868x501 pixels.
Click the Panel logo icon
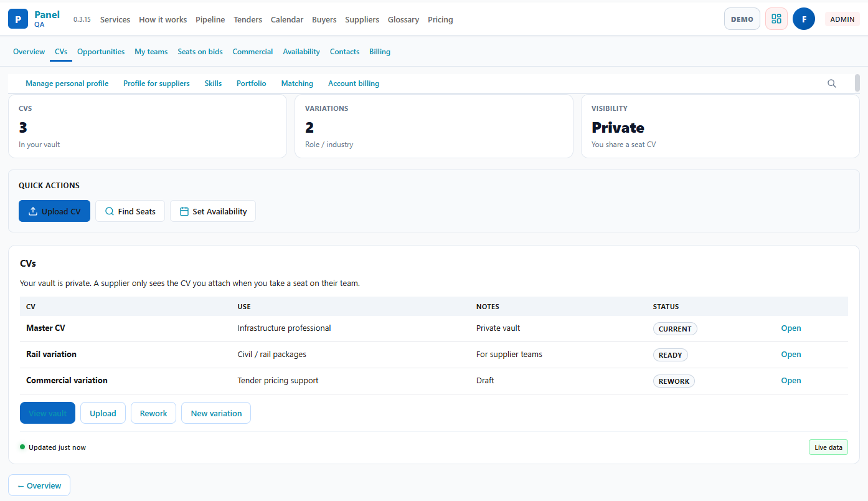18,19
